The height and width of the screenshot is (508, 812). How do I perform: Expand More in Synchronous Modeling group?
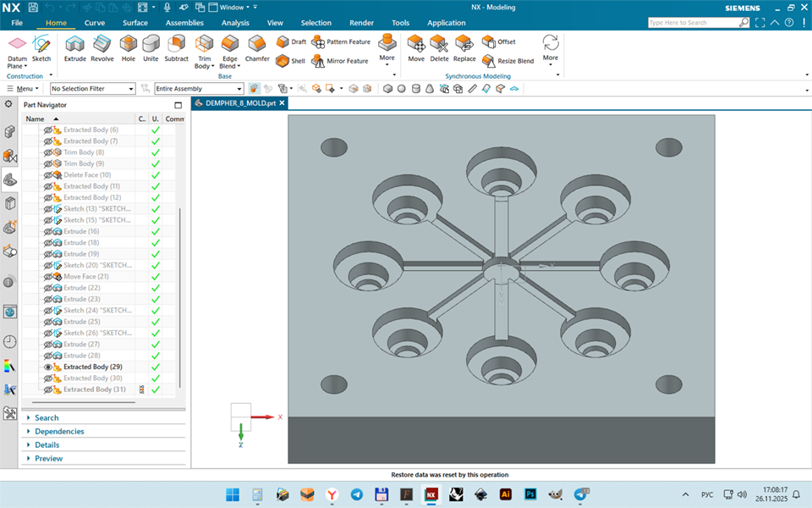(551, 50)
